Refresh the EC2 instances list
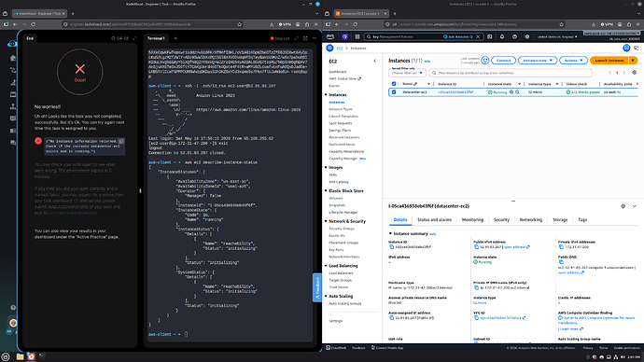 485,61
